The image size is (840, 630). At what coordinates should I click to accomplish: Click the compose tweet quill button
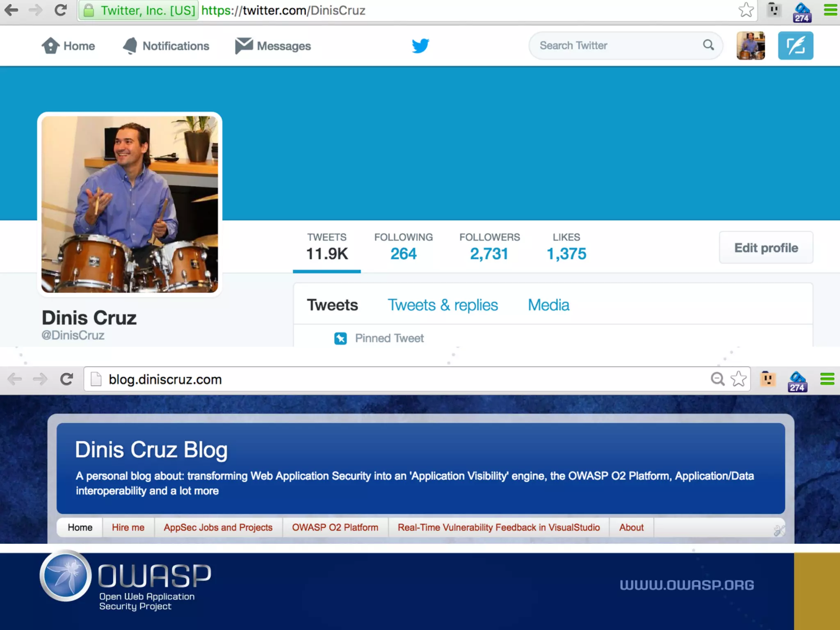[x=795, y=46]
